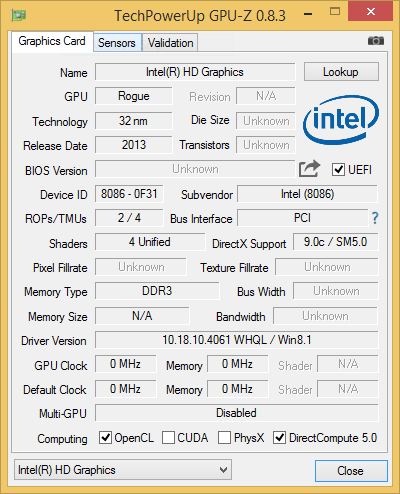Open the Intel(R) HD Graphics GPU dropdown
The width and height of the screenshot is (400, 494).
click(123, 470)
